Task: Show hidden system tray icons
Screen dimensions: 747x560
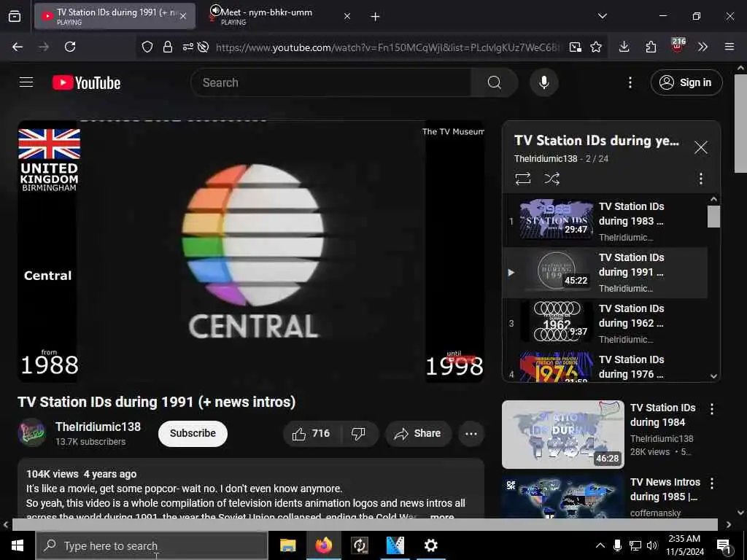Action: (x=600, y=545)
